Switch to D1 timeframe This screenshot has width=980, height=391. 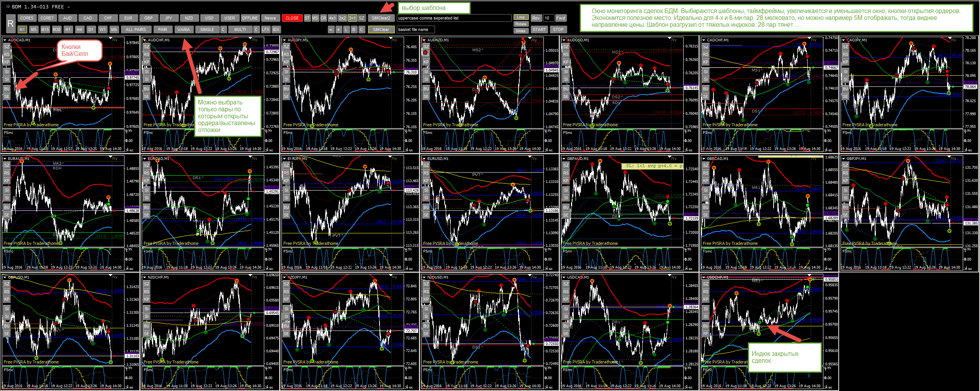(x=91, y=29)
